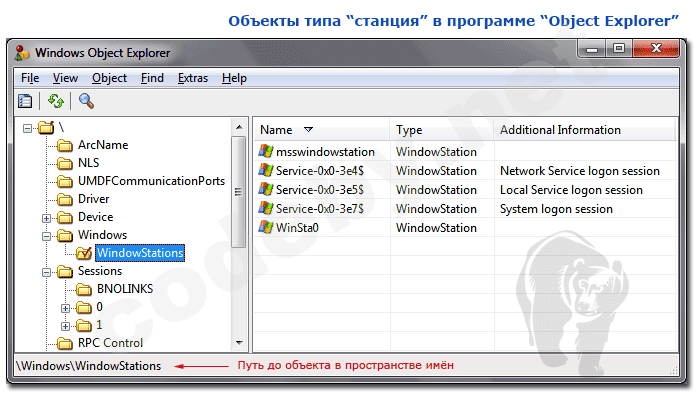
Task: Collapse the Windows tree node
Action: point(46,236)
